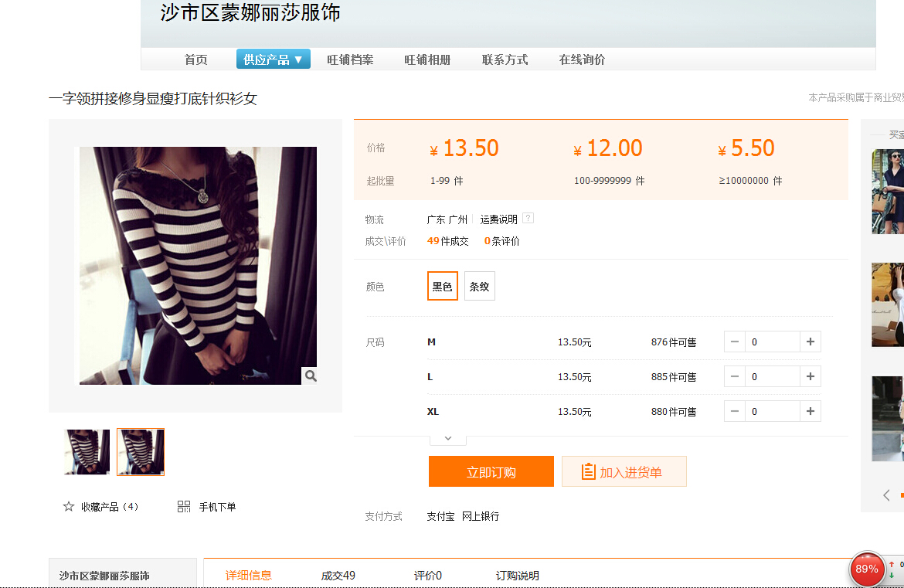
Task: Switch to the 成交49 tab
Action: (x=338, y=576)
